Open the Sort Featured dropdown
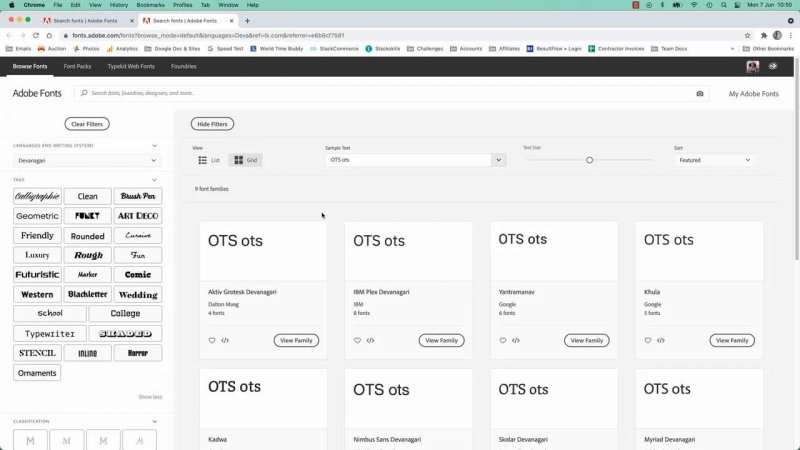 (x=714, y=160)
